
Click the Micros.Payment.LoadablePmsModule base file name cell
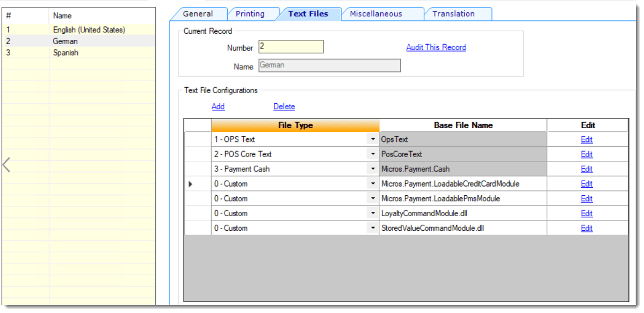464,198
